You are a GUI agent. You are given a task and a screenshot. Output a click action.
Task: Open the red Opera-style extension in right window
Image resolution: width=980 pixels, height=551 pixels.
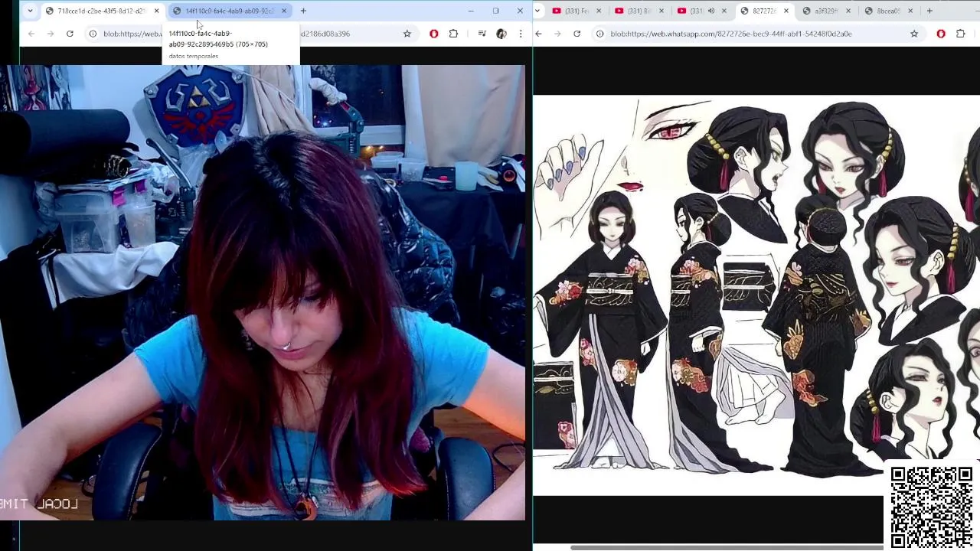941,34
